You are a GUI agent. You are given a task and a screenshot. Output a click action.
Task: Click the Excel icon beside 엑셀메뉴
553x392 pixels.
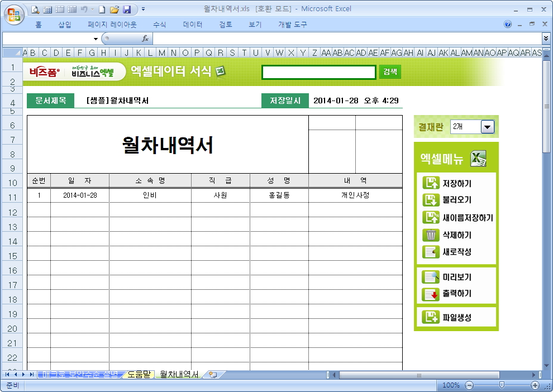coord(478,158)
